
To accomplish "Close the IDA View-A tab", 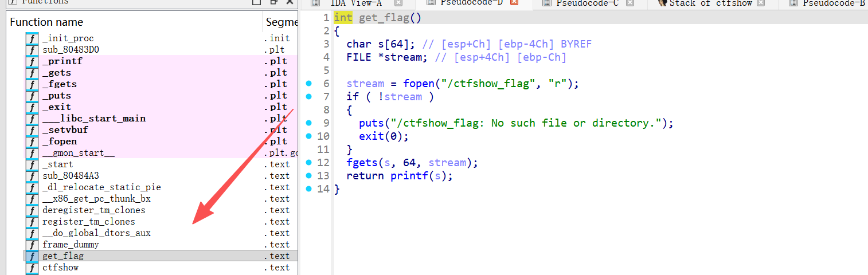I will [398, 3].
